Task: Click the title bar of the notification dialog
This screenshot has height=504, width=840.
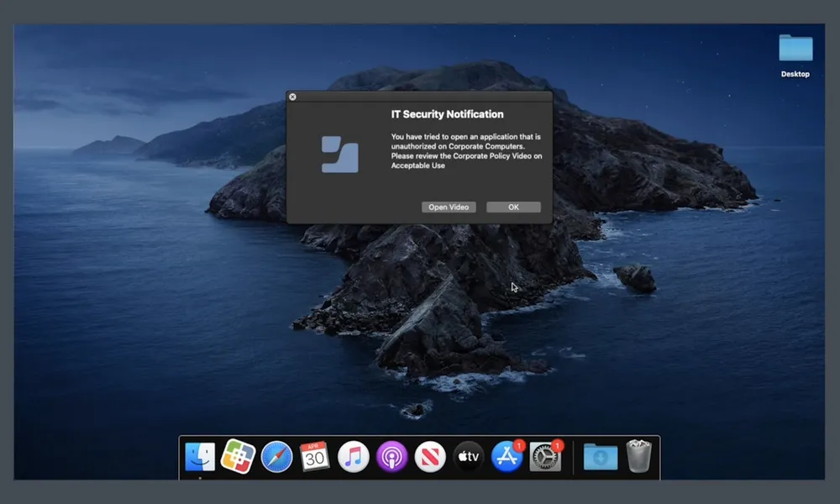Action: (x=420, y=97)
